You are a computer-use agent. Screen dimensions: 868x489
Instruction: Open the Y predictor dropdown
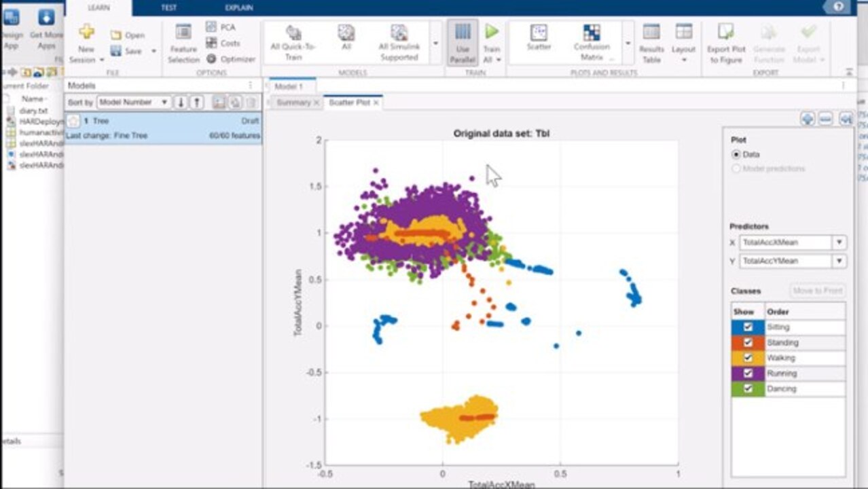pyautogui.click(x=839, y=261)
